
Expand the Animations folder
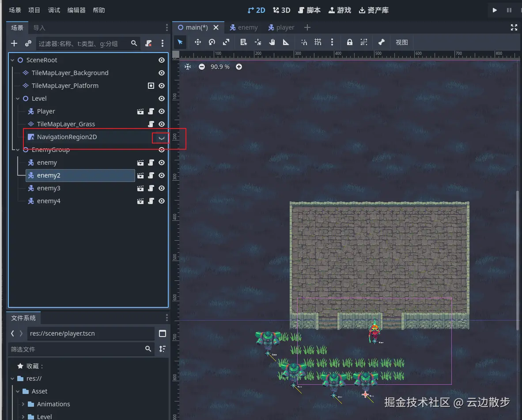23,404
